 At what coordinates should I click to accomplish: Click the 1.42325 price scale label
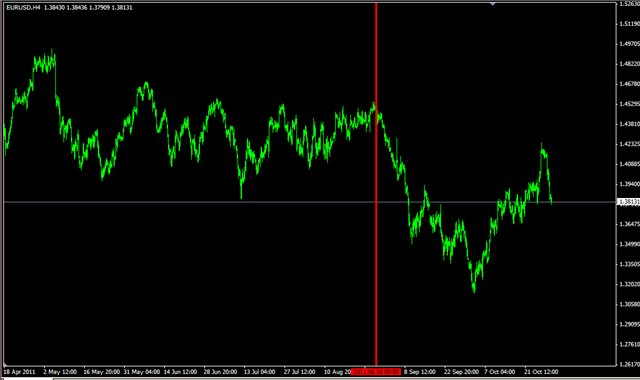[629, 144]
